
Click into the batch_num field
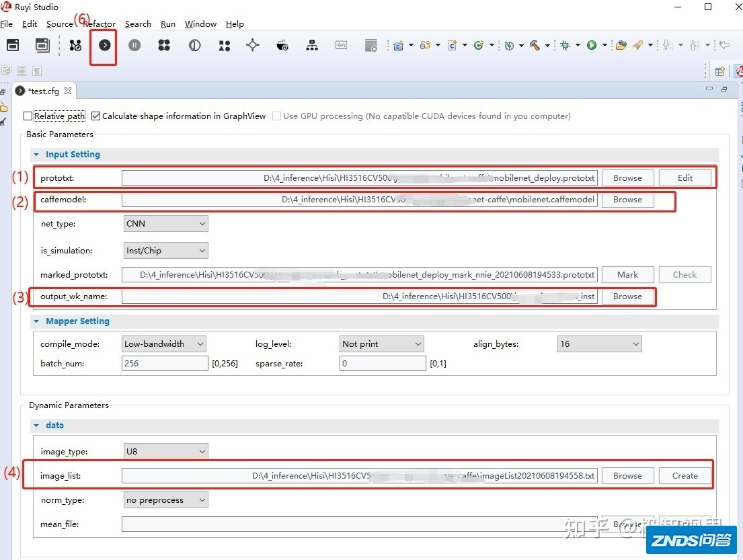click(165, 364)
